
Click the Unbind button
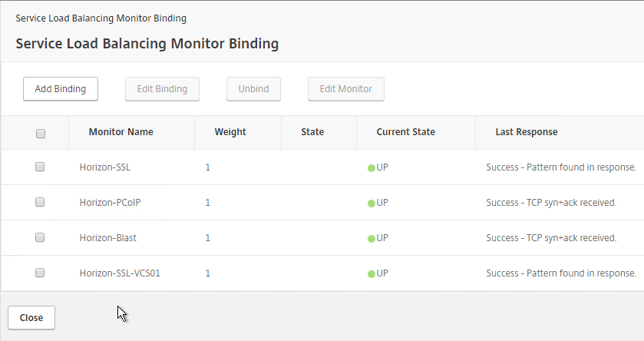tap(253, 89)
